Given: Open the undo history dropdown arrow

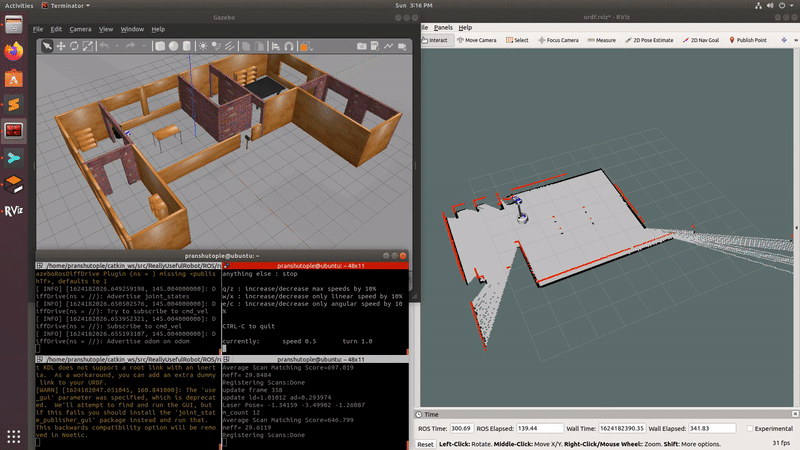Looking at the screenshot, I should tap(117, 46).
